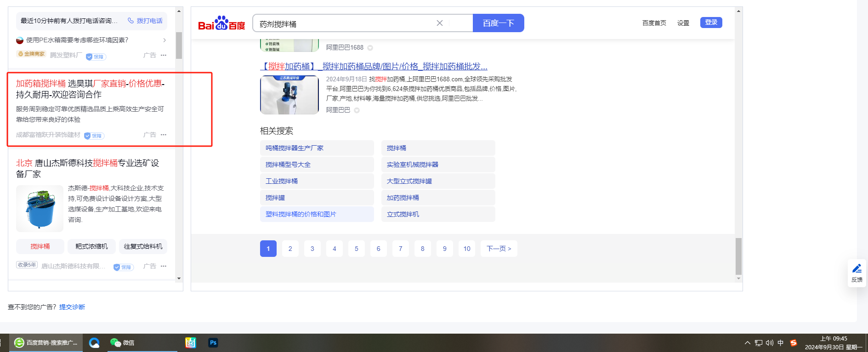This screenshot has width=868, height=352.
Task: Click the network icon in system tray
Action: pos(759,343)
